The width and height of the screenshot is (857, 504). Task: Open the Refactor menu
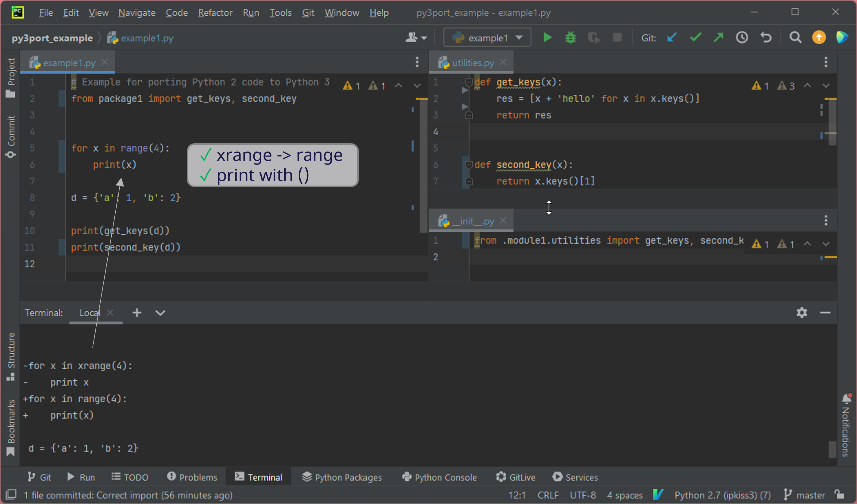(x=215, y=13)
